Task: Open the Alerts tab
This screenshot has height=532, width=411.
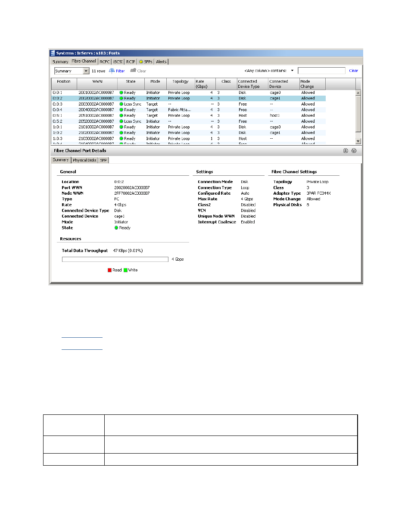Action: pos(161,62)
